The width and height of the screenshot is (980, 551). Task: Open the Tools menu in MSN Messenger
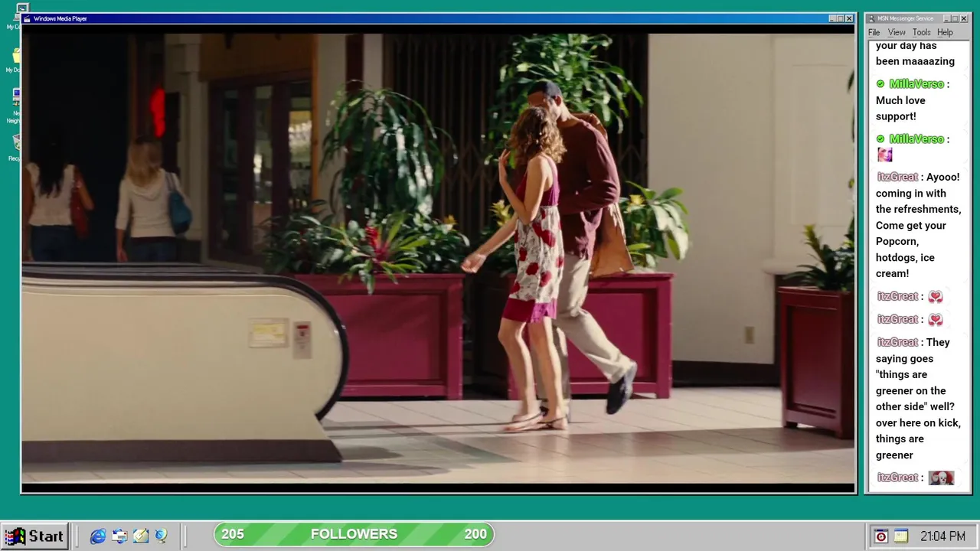(x=921, y=32)
